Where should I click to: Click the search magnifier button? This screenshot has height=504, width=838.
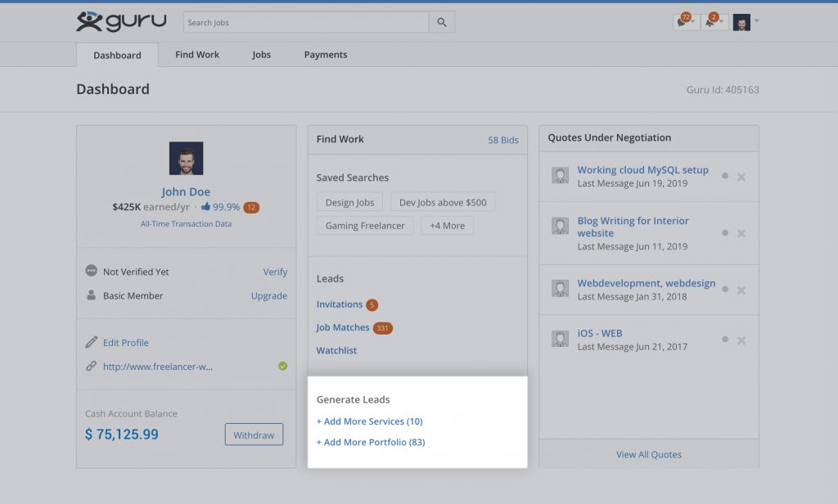[441, 22]
